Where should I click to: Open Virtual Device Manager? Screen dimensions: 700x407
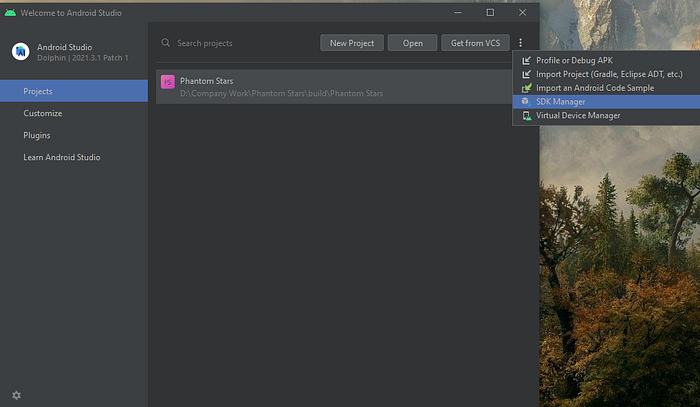(x=606, y=116)
